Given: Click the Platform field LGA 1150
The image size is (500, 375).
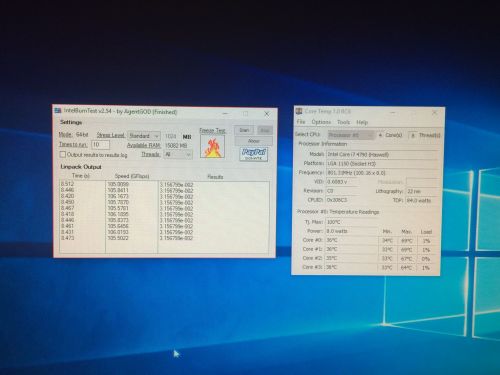Looking at the screenshot, I should 382,164.
